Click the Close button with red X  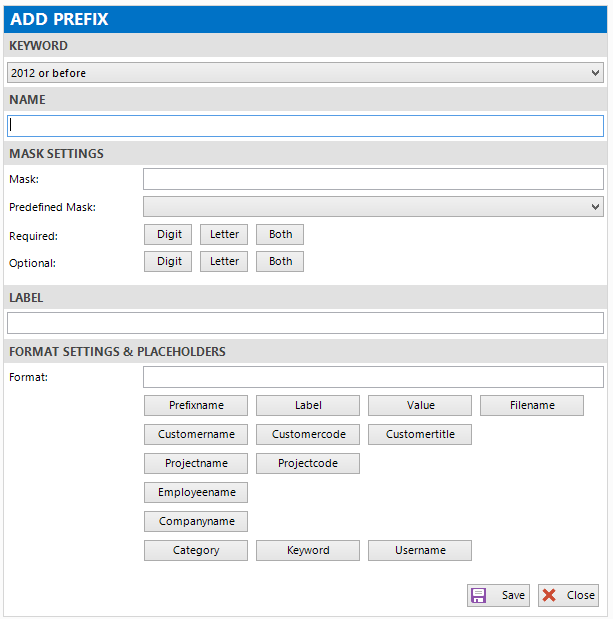(x=568, y=595)
